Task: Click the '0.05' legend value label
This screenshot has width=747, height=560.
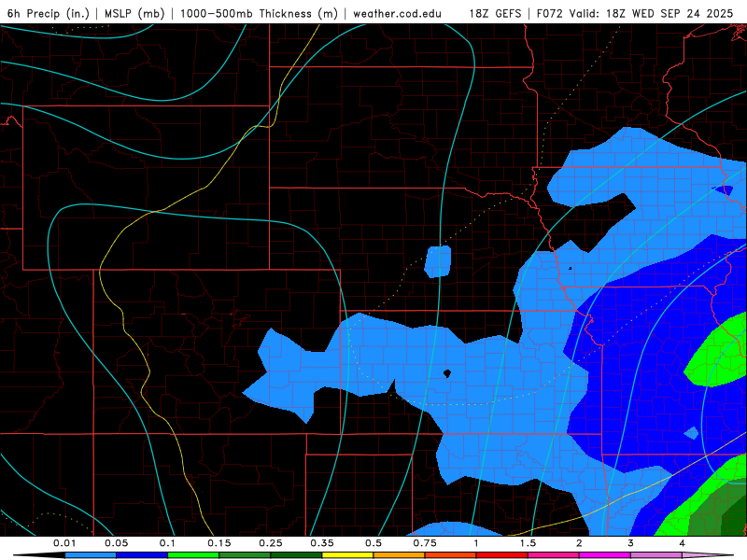Action: pos(116,543)
